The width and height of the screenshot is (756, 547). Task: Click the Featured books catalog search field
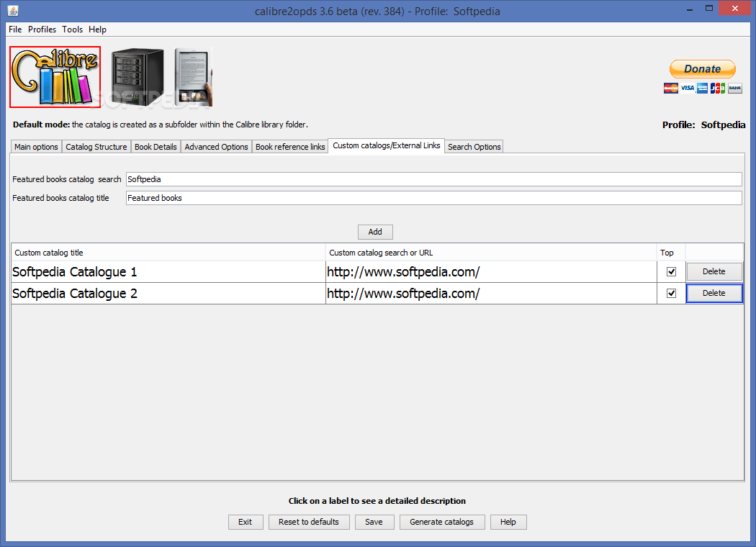pos(434,179)
